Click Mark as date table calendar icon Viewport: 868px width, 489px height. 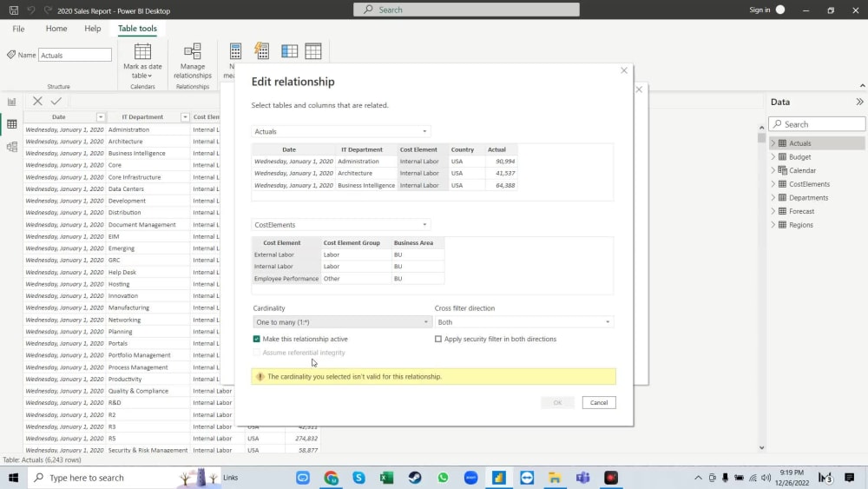(142, 51)
